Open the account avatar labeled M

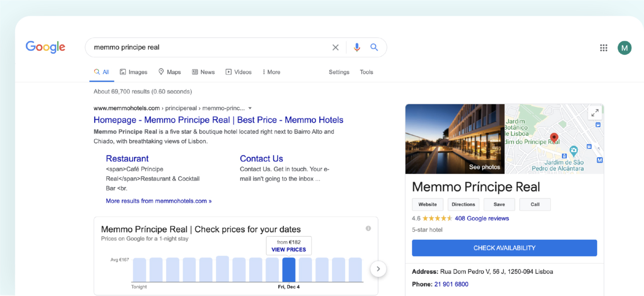click(x=624, y=48)
